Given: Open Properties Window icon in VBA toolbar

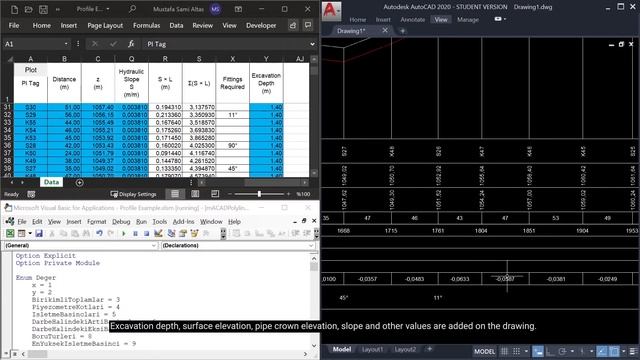Looking at the screenshot, I should click(182, 233).
